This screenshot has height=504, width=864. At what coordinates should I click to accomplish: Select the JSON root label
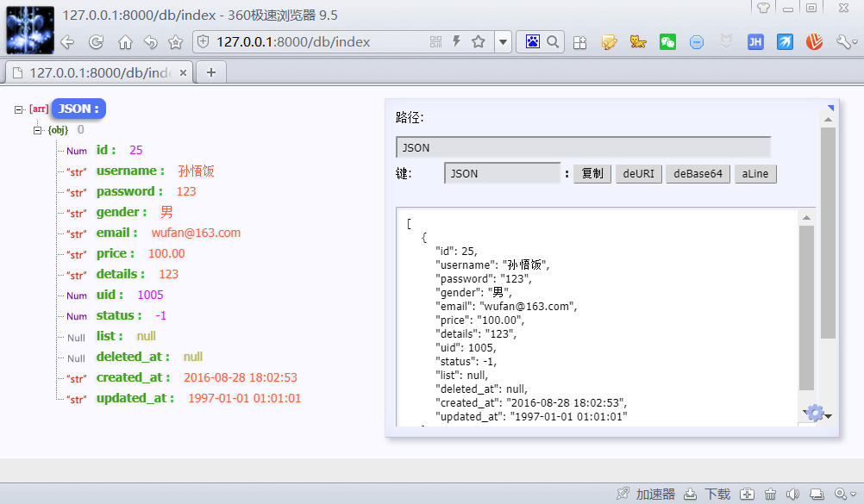click(x=78, y=109)
